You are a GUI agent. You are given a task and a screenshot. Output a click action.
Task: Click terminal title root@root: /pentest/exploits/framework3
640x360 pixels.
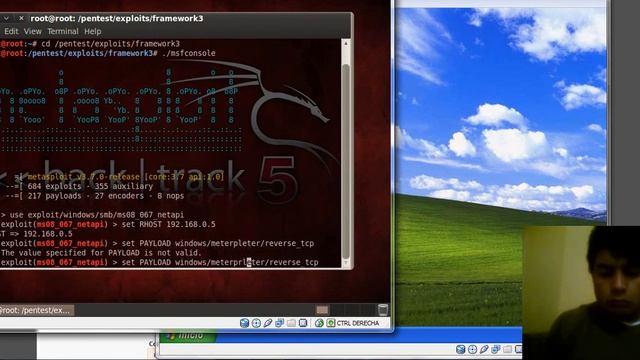117,18
